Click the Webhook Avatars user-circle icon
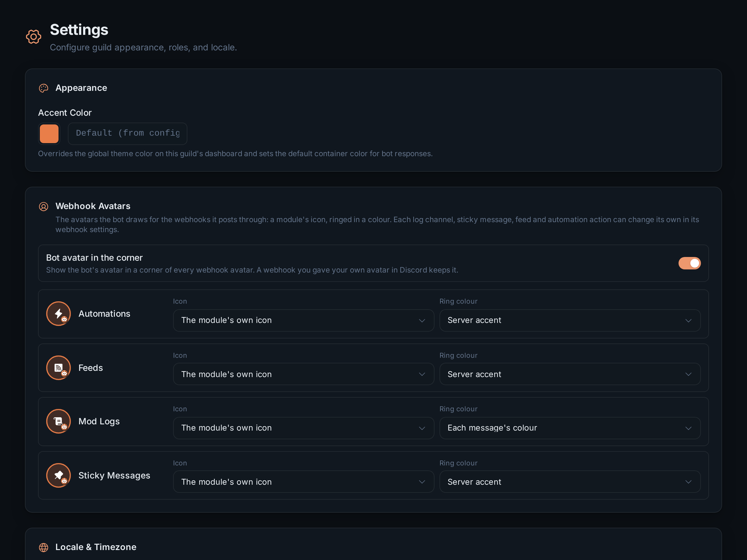Image resolution: width=747 pixels, height=560 pixels. click(x=44, y=206)
